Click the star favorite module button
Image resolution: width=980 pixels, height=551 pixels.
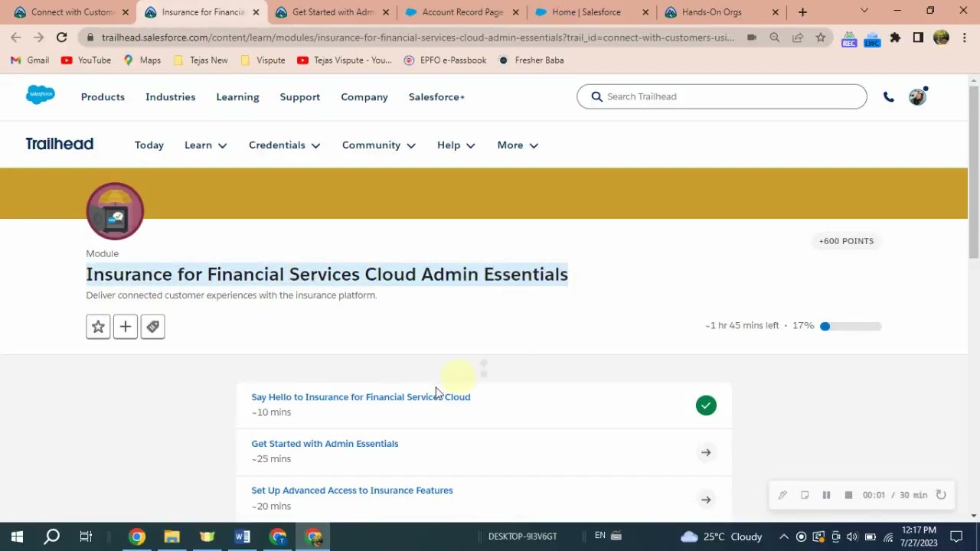click(x=98, y=327)
